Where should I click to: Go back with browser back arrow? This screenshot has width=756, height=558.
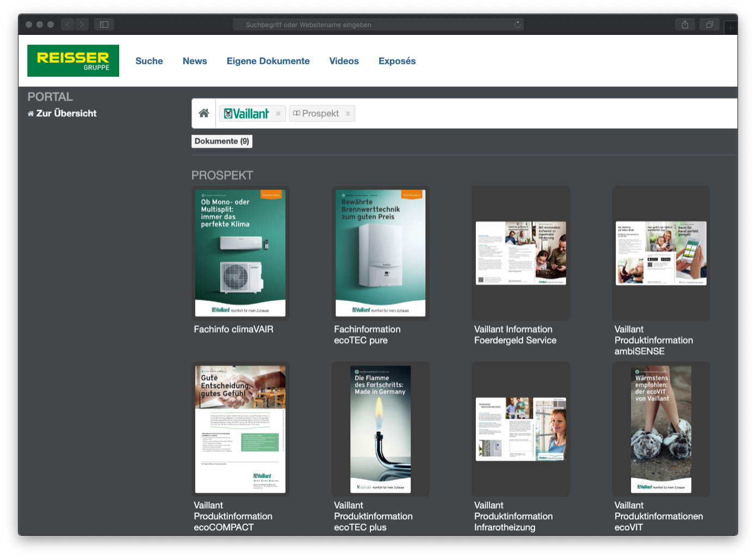tap(68, 24)
